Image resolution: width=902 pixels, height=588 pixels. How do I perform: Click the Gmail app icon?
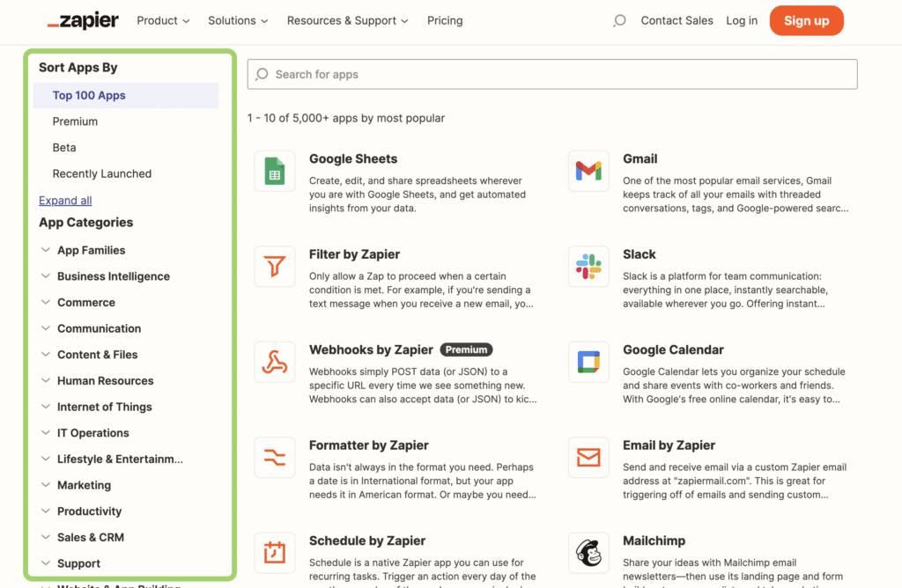pyautogui.click(x=588, y=172)
